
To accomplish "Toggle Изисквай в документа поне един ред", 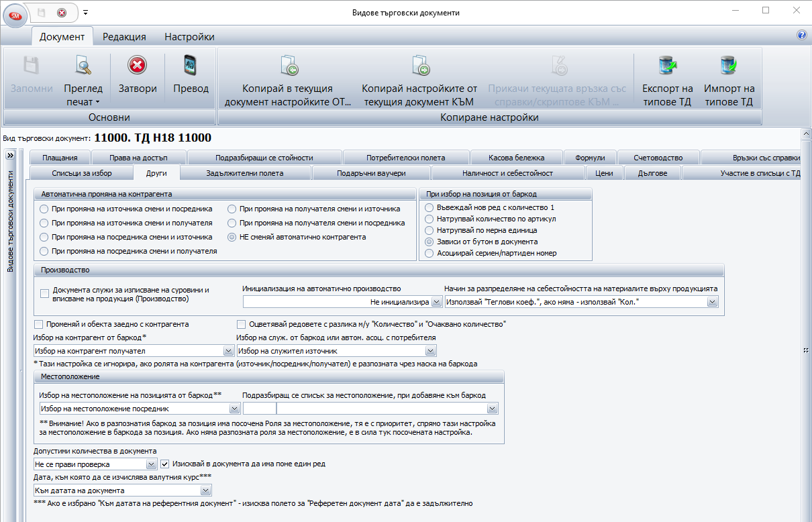I will click(165, 464).
